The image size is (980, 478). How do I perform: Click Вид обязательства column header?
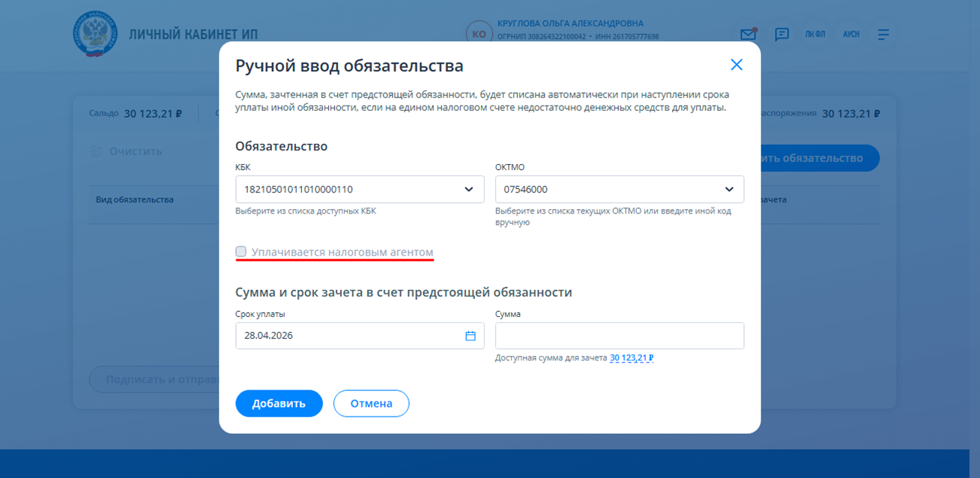(x=135, y=200)
